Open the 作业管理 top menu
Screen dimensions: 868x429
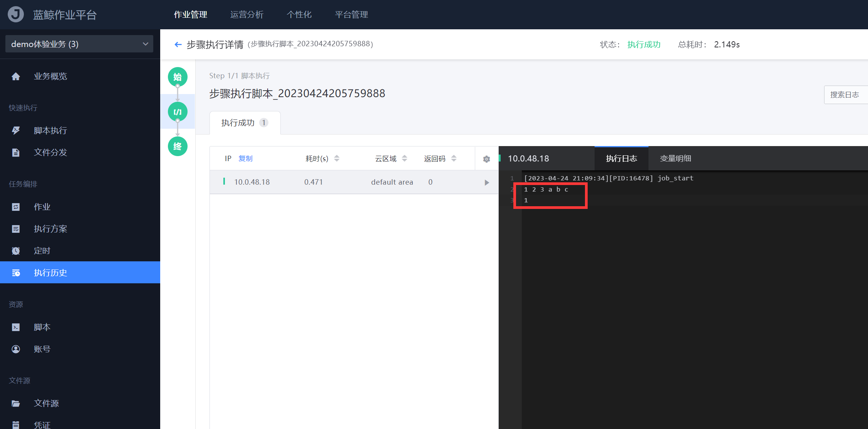point(190,15)
